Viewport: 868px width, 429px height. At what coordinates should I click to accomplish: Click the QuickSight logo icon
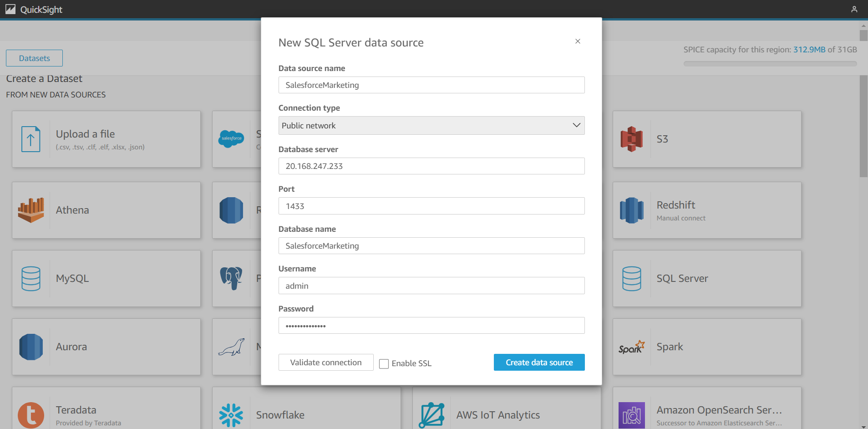pos(10,9)
